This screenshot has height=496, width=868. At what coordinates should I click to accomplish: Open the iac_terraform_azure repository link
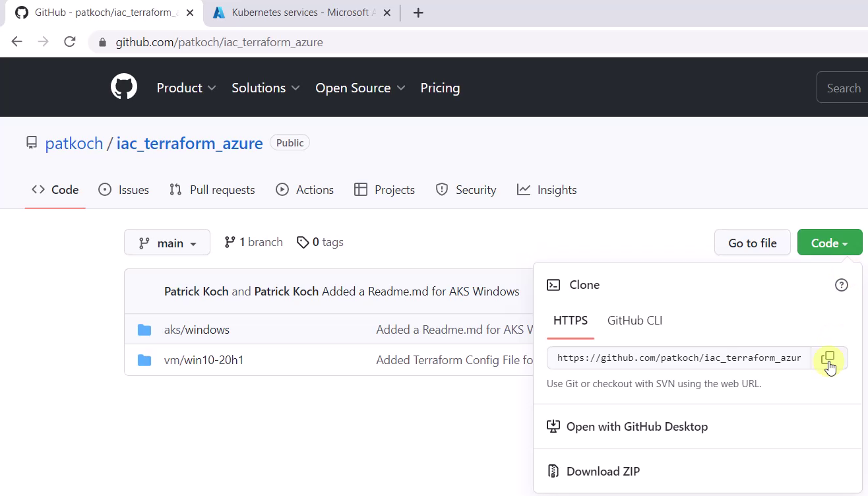(x=190, y=143)
